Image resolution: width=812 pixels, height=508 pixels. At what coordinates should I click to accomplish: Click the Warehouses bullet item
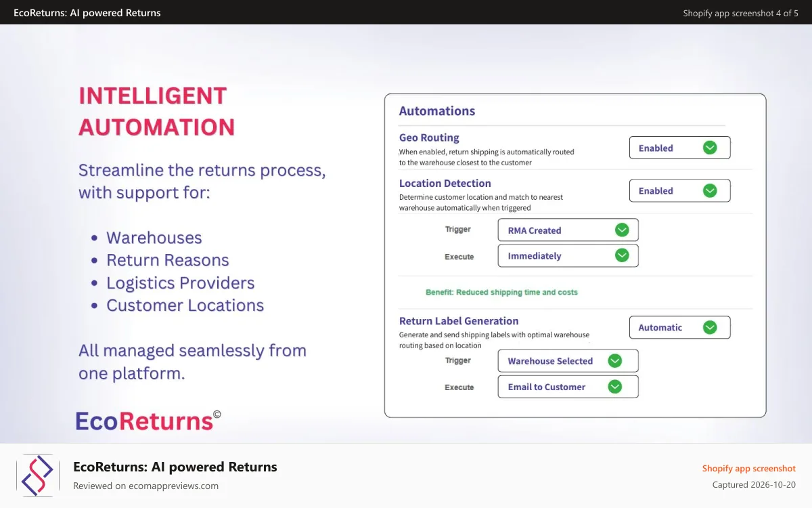tap(154, 238)
